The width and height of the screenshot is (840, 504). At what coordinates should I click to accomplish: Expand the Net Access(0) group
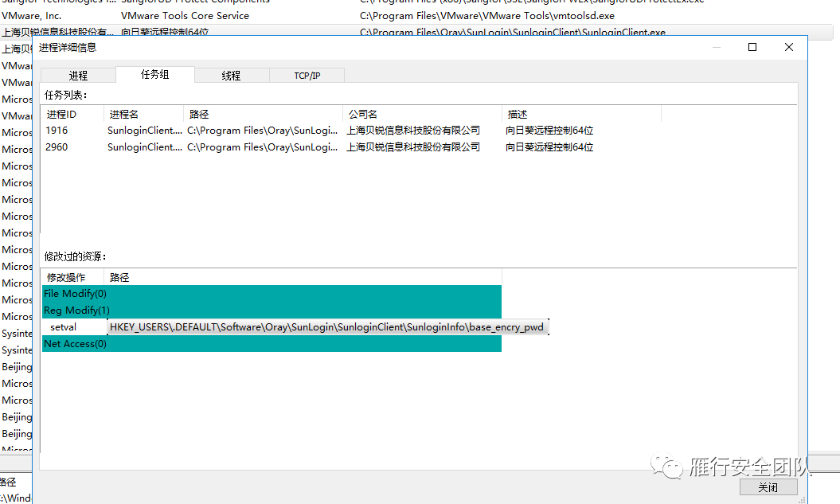[272, 344]
